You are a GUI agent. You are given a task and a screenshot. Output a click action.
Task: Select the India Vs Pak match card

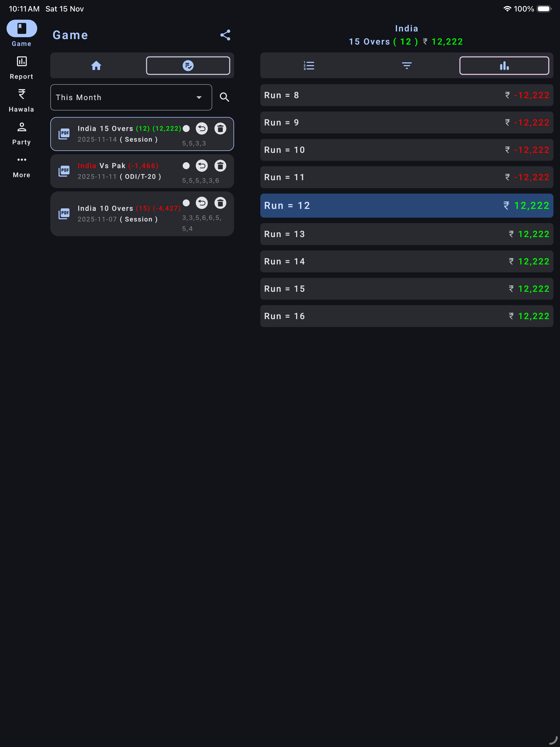click(142, 171)
